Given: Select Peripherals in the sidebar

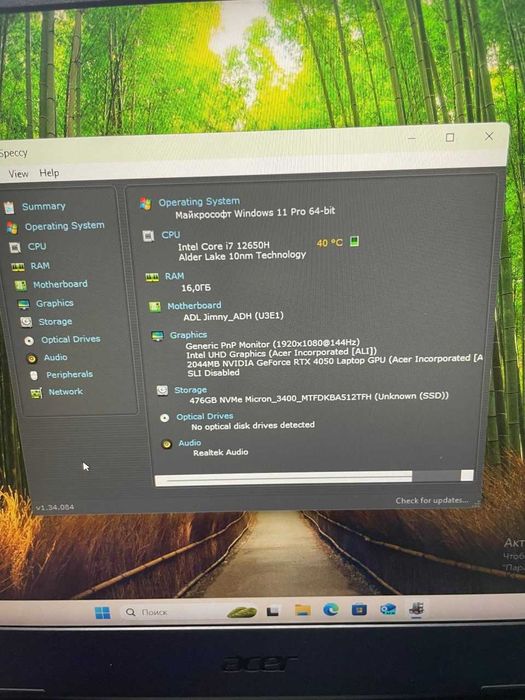Looking at the screenshot, I should (70, 375).
